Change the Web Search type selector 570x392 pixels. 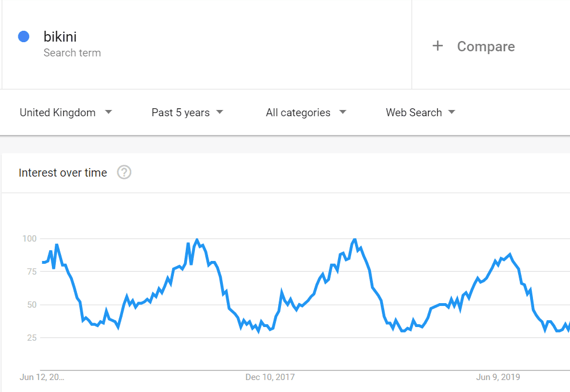coord(421,113)
